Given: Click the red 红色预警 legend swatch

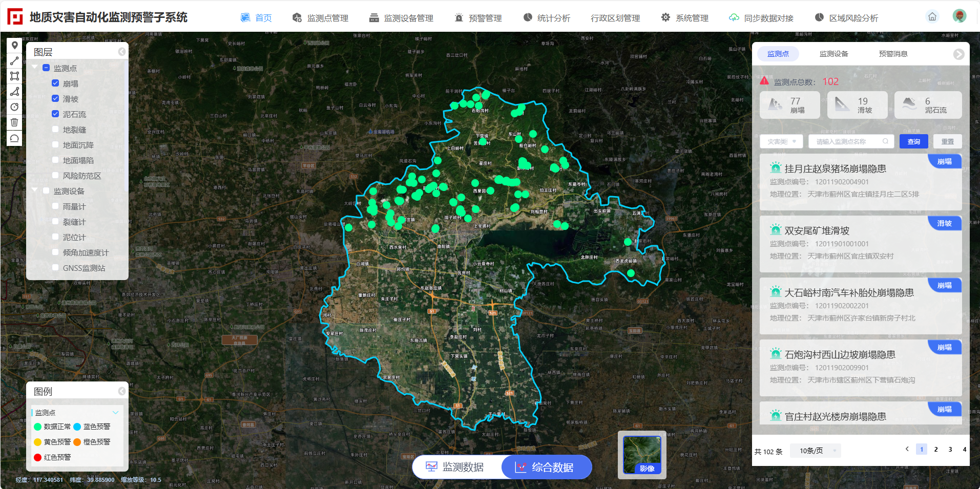Looking at the screenshot, I should tap(37, 457).
